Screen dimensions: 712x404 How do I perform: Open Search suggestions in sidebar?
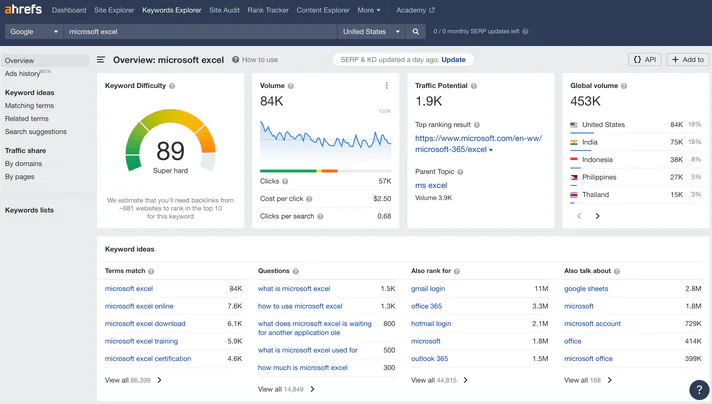point(36,132)
